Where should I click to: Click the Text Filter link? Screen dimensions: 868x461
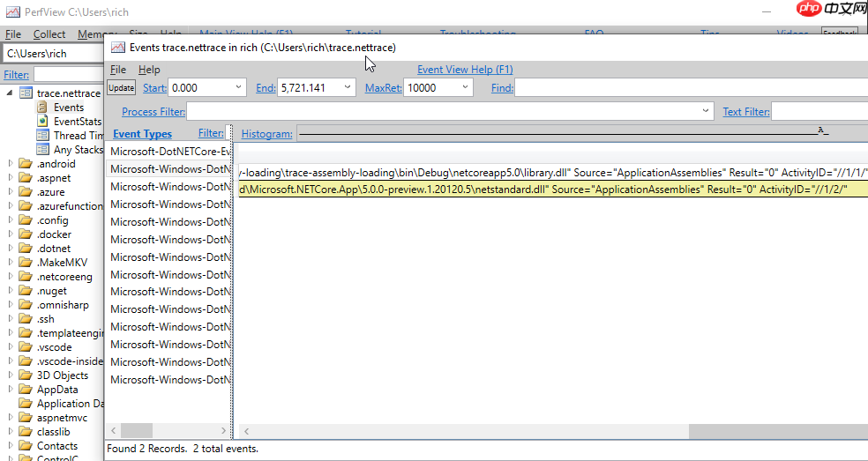click(745, 111)
